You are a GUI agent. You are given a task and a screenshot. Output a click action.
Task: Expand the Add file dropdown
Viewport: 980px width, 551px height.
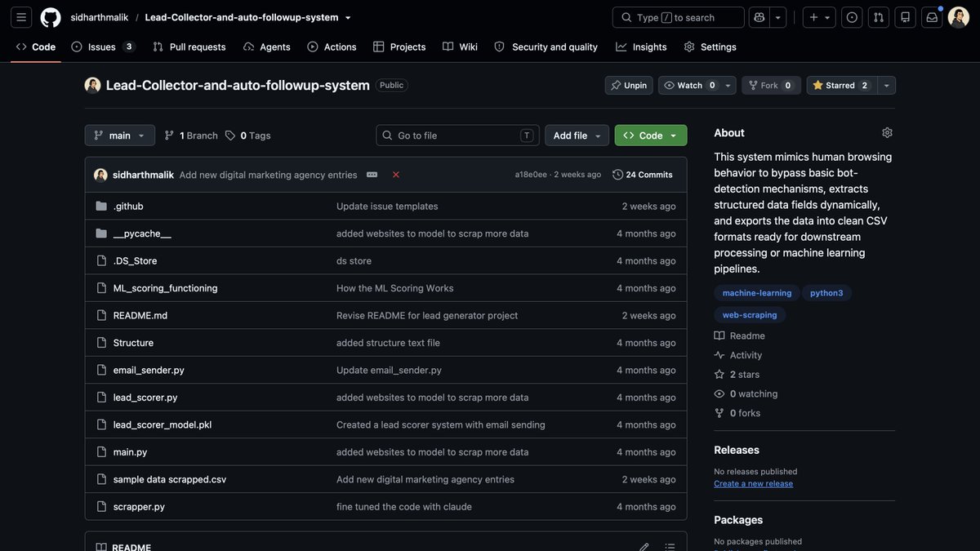pos(577,136)
